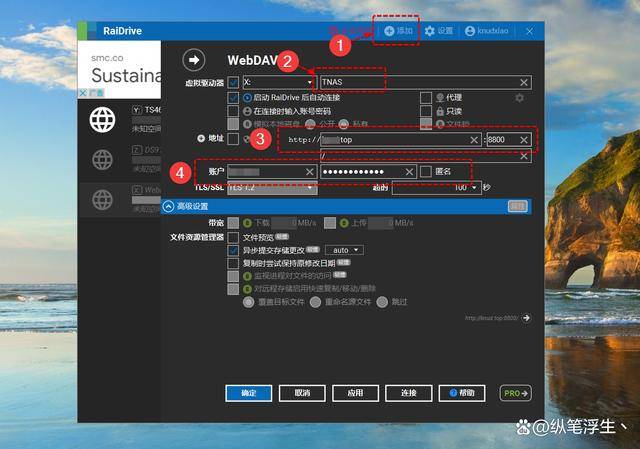Open the TLS/SSL version dropdown
The image size is (640, 449).
[272, 187]
